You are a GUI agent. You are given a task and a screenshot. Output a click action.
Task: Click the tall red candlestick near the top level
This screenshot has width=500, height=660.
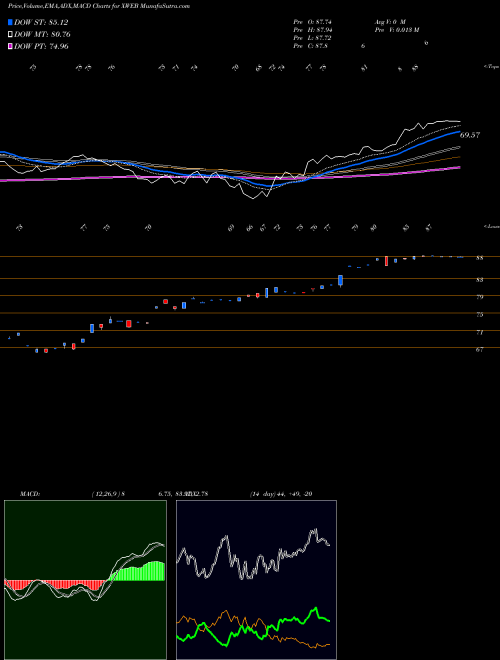click(x=386, y=261)
